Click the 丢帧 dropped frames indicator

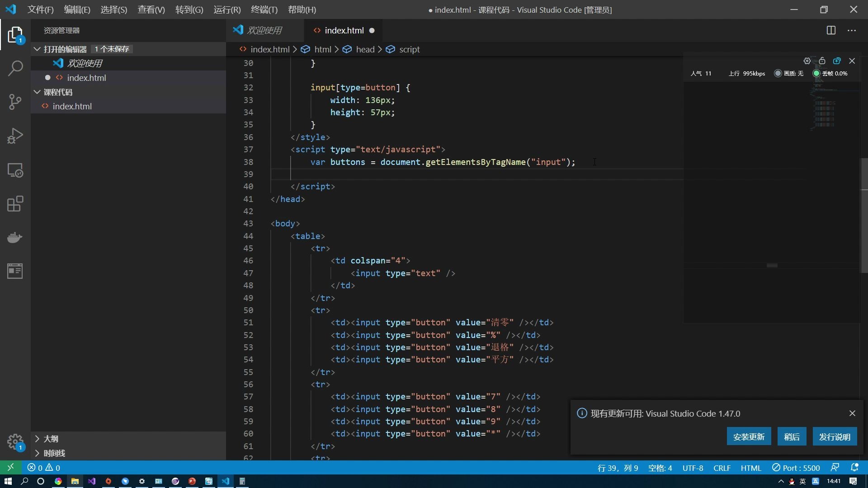point(830,73)
